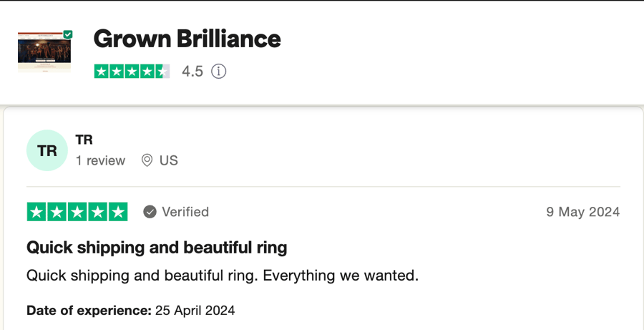Click the info icon beside 4.5 rating
Screen dimensions: 644x330
click(x=218, y=72)
